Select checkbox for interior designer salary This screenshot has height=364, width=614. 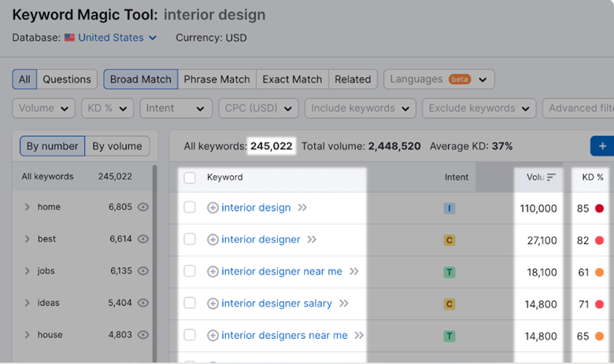click(190, 303)
